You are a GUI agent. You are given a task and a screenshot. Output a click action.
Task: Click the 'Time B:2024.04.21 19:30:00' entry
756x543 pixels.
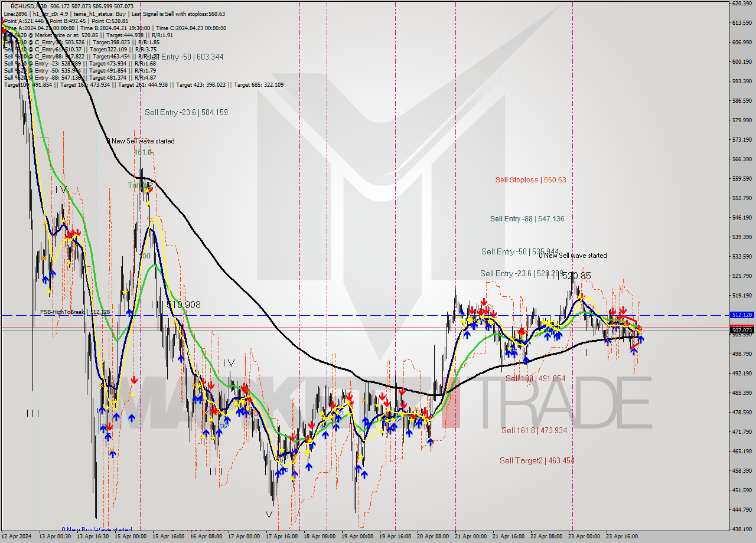pyautogui.click(x=115, y=28)
